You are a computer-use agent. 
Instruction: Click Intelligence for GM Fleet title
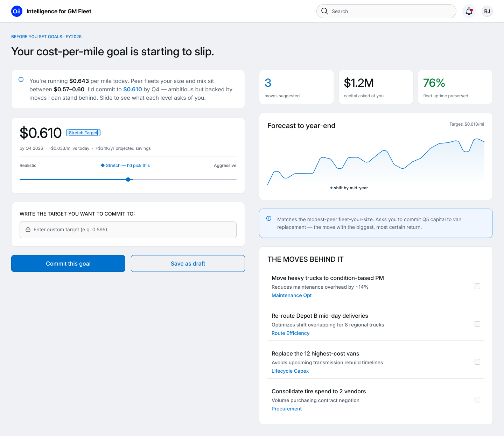click(x=59, y=11)
